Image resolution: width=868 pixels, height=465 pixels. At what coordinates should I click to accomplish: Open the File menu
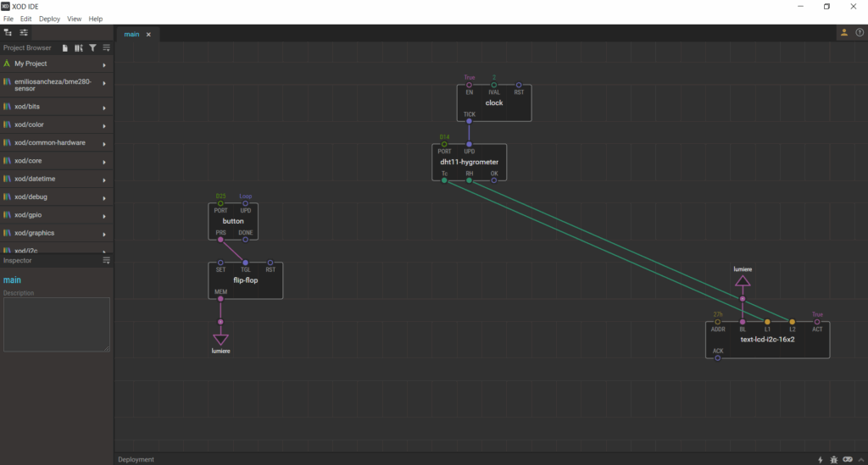pyautogui.click(x=8, y=19)
